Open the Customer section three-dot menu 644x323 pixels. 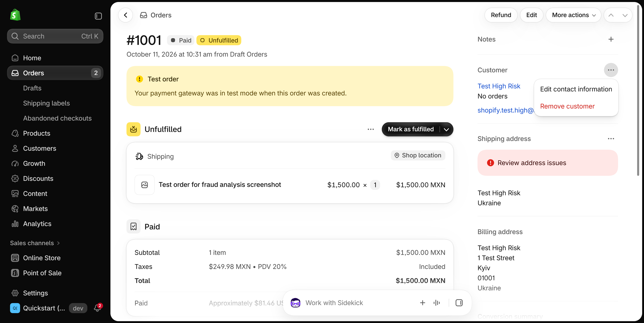pyautogui.click(x=611, y=70)
